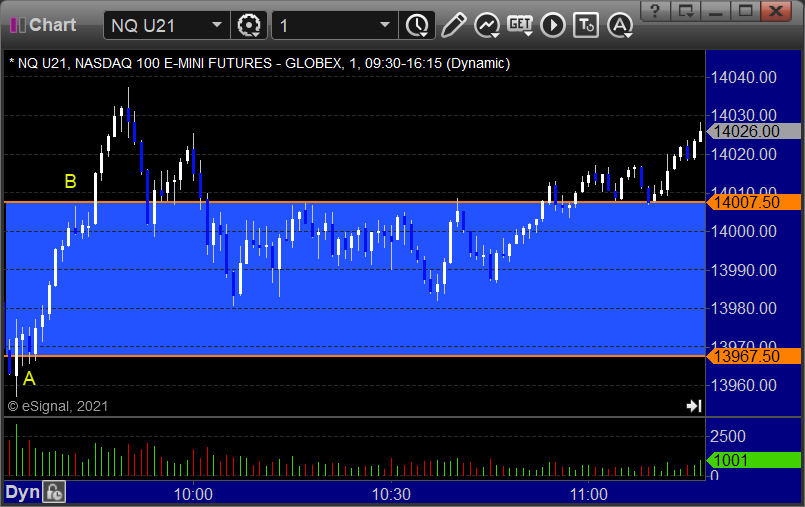The image size is (805, 507).
Task: Click the 13980.00 price axis label
Action: pyautogui.click(x=743, y=308)
